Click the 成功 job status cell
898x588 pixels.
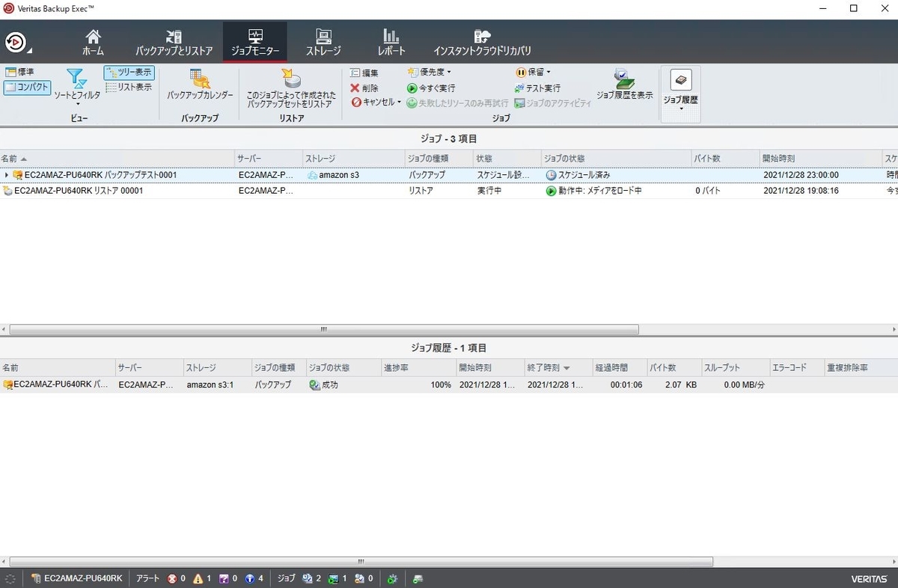[324, 385]
